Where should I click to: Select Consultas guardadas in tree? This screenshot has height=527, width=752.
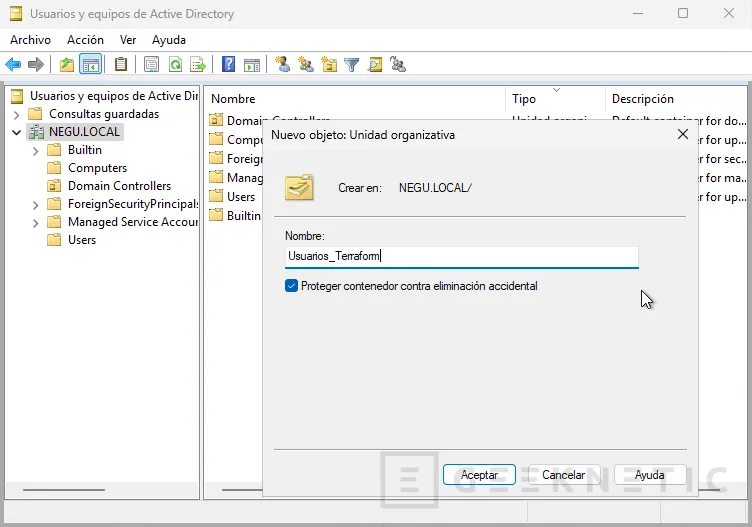pyautogui.click(x=104, y=114)
